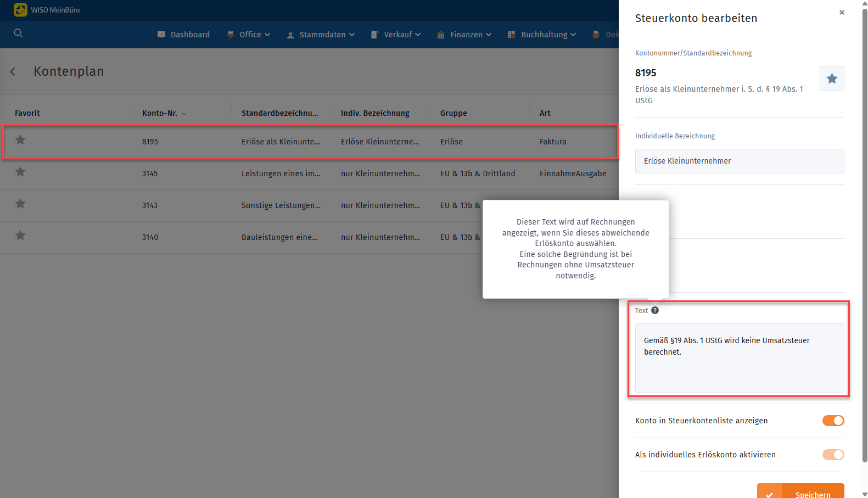Sort table by Favorit column header

click(x=27, y=113)
